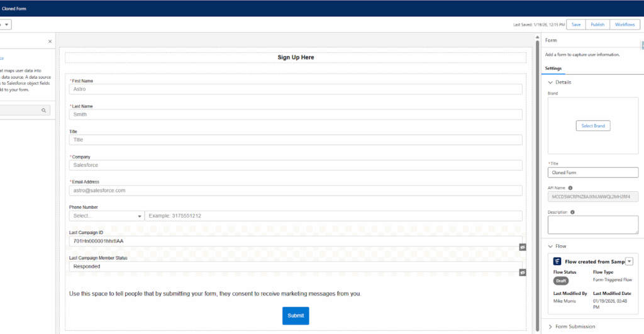Select the Sign Up Here heading
Image resolution: width=644 pixels, height=334 pixels.
tap(296, 57)
